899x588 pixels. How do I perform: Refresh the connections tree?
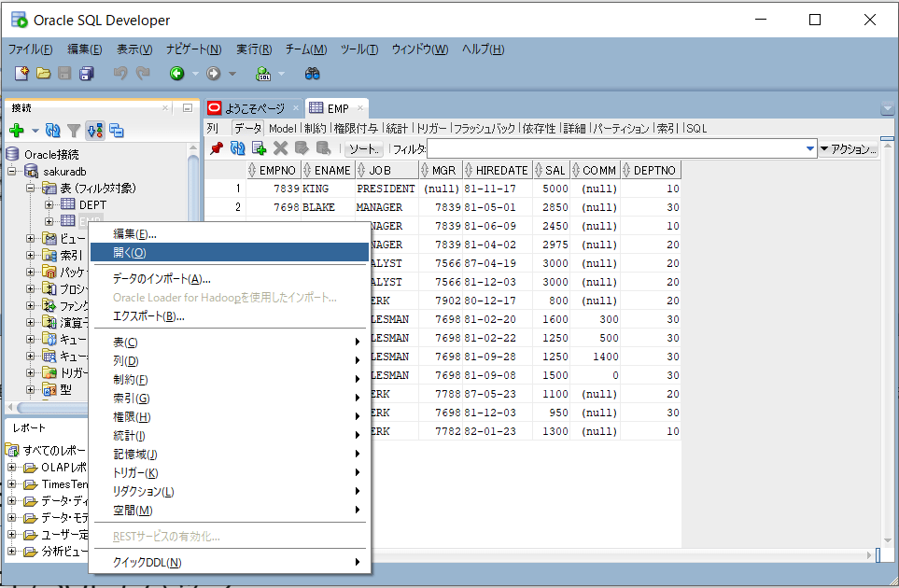point(53,131)
